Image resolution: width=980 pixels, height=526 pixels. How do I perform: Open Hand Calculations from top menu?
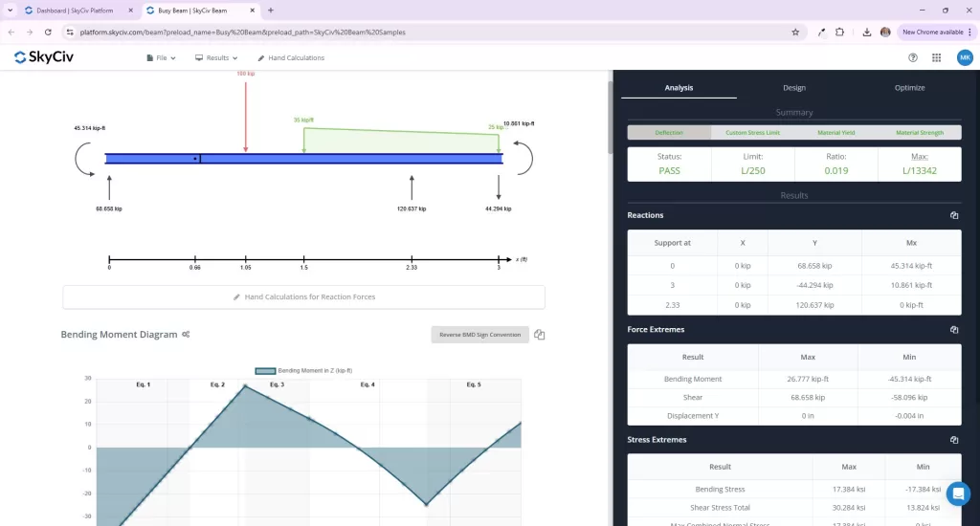pos(291,58)
